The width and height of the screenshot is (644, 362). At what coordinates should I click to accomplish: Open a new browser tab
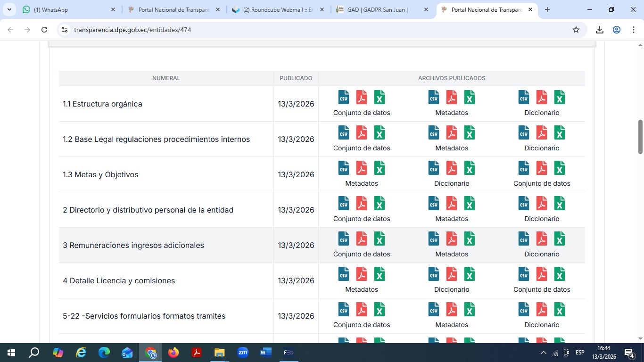point(547,9)
